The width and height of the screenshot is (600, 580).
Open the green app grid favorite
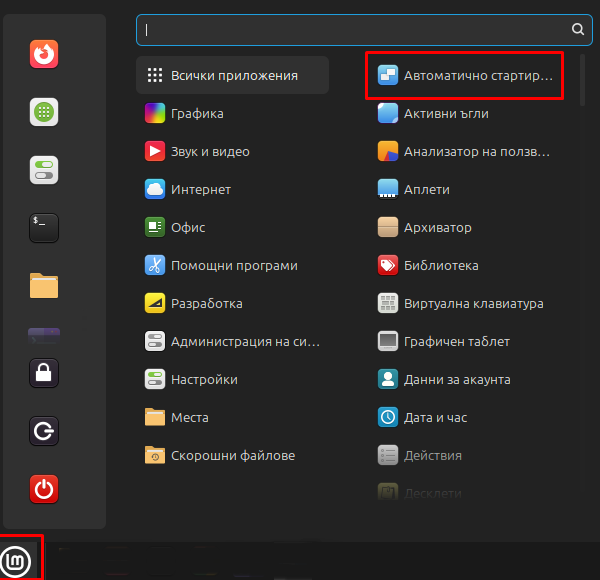click(x=44, y=112)
